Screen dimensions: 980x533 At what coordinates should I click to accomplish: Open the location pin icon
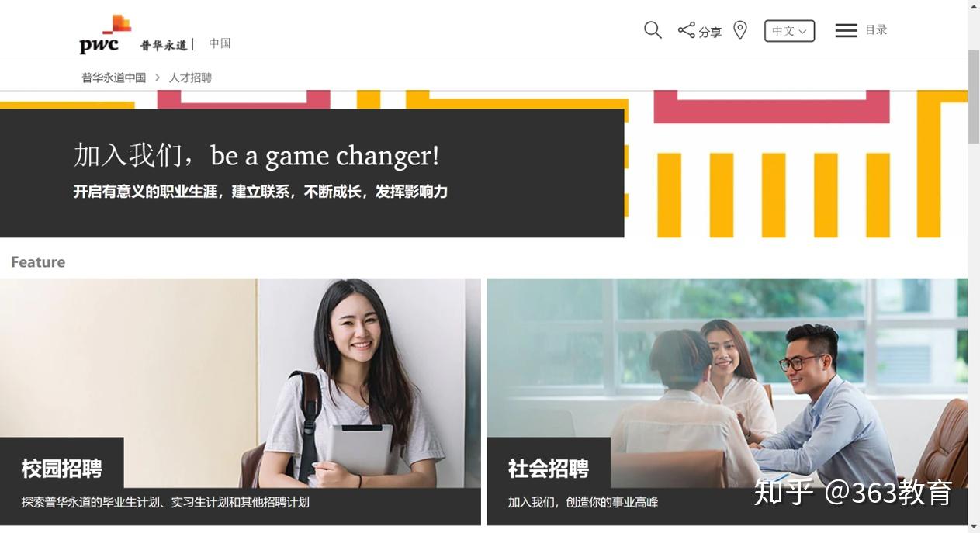click(740, 30)
